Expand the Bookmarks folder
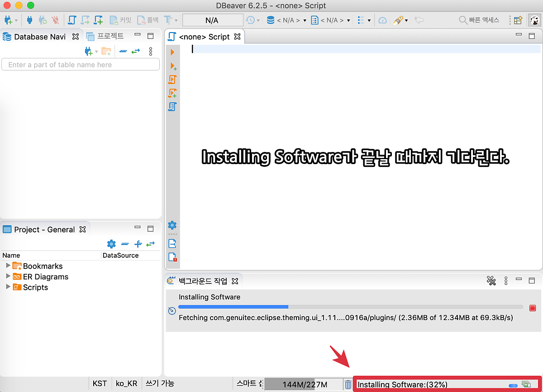 [x=8, y=265]
